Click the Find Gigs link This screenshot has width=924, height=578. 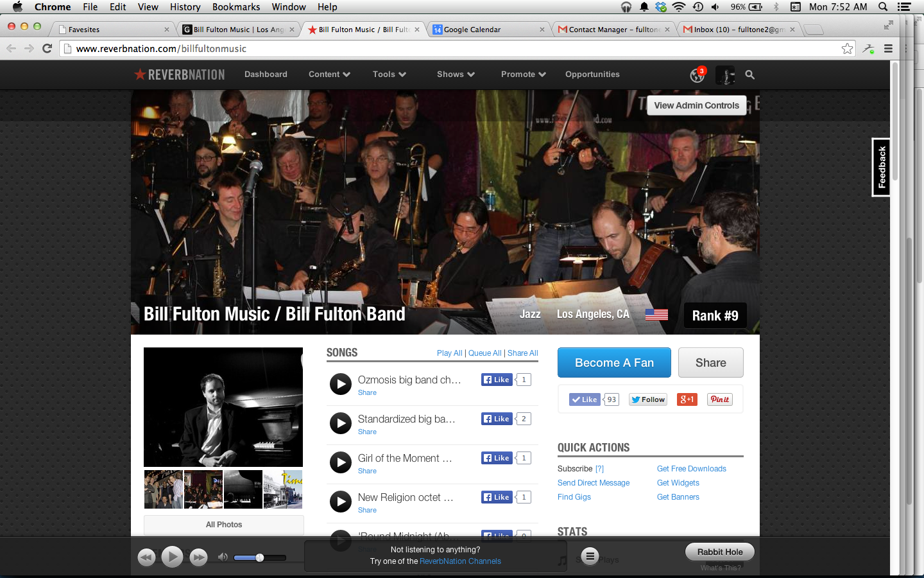point(574,497)
